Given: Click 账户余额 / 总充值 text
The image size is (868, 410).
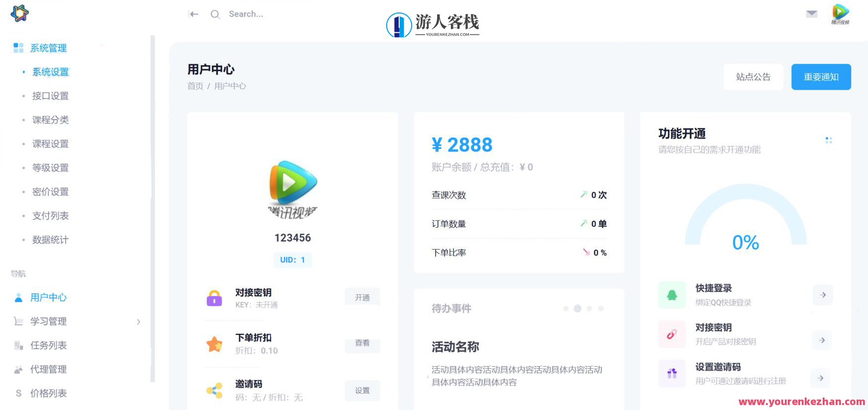Looking at the screenshot, I should pyautogui.click(x=482, y=167).
